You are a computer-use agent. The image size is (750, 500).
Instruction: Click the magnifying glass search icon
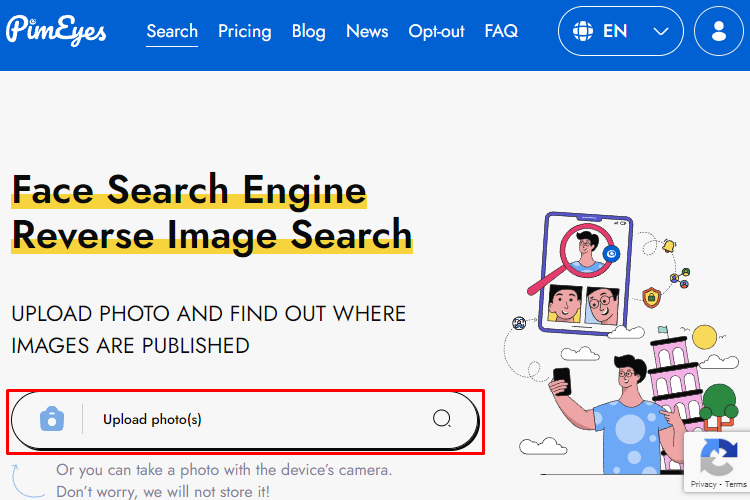(x=441, y=419)
